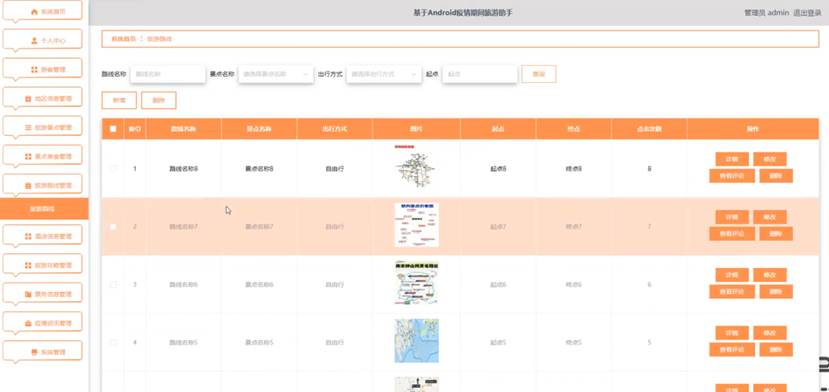
Task: Click the 路线名称 column header
Action: tap(183, 129)
